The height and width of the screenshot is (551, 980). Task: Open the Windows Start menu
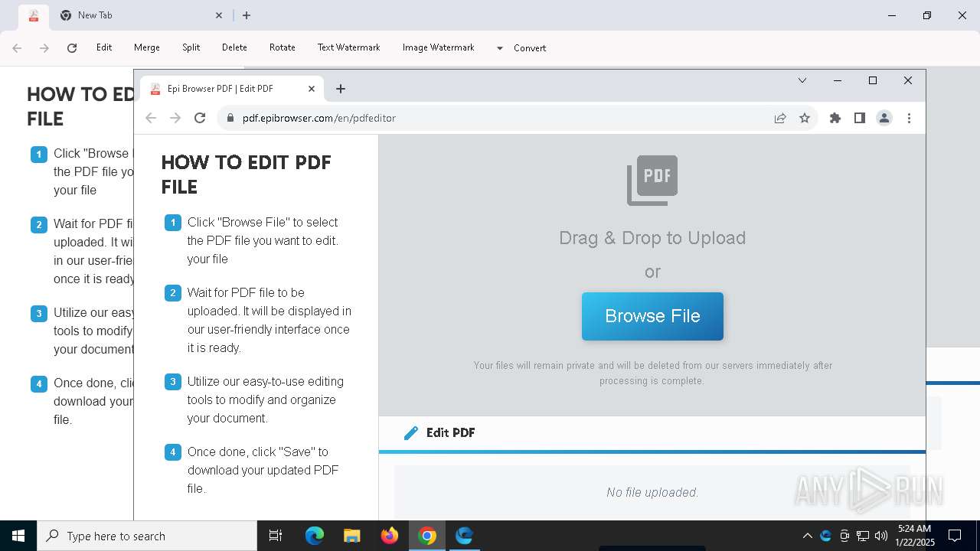point(18,536)
